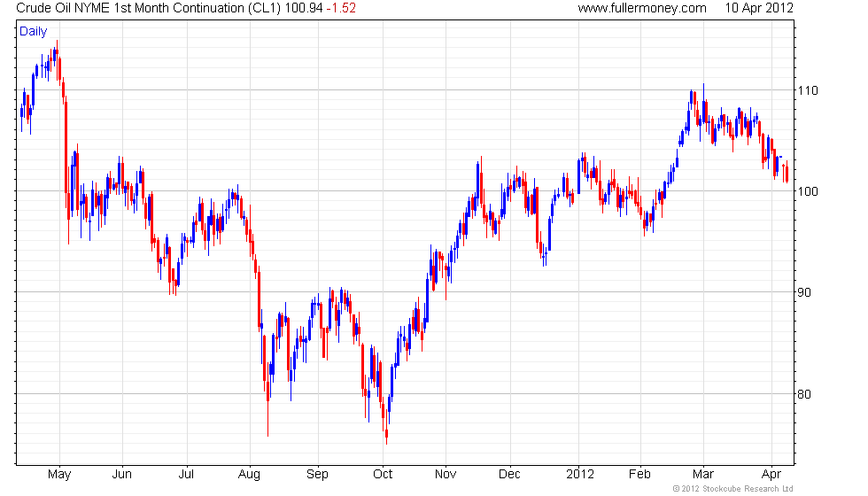Screen dimensions: 868x496
Task: Open the www.fullermoney.com link
Action: point(642,8)
